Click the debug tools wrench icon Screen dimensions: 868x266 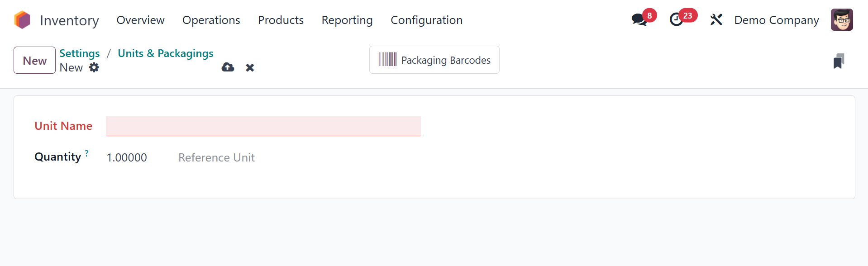pos(716,20)
